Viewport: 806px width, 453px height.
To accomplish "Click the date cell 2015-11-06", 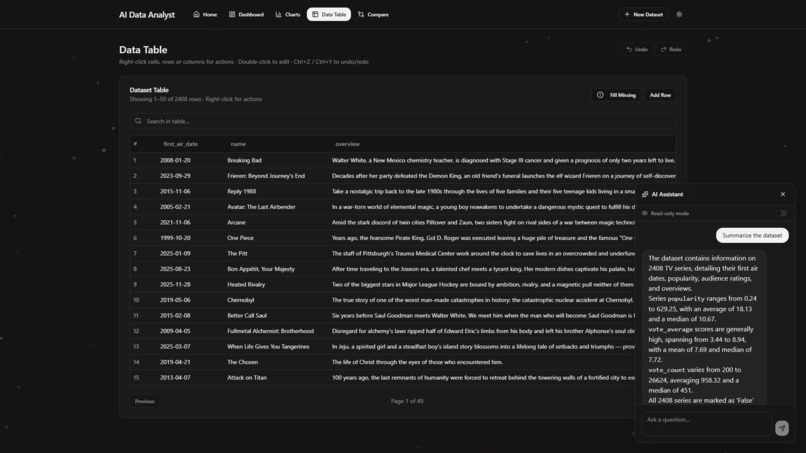I will coord(175,191).
